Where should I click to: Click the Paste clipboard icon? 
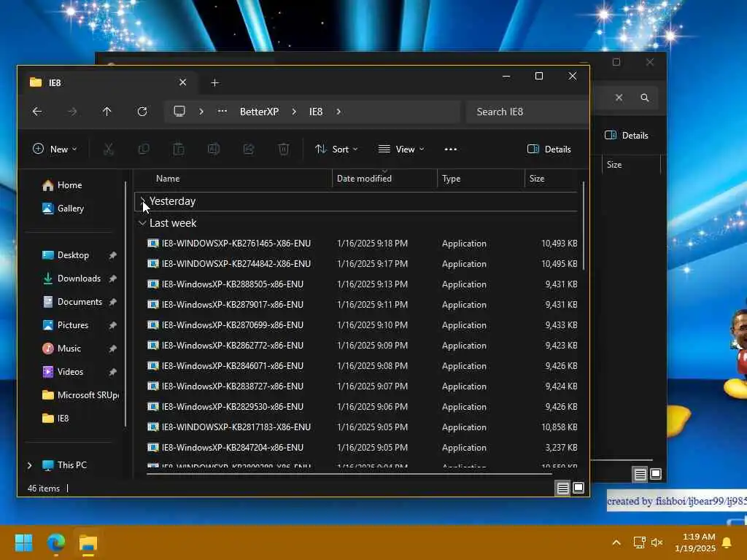[x=179, y=149]
